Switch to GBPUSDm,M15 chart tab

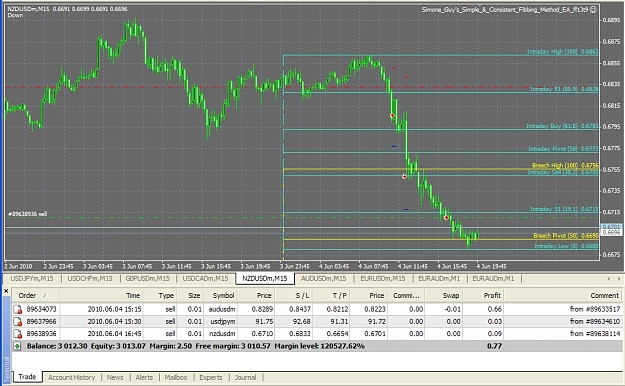[147, 278]
